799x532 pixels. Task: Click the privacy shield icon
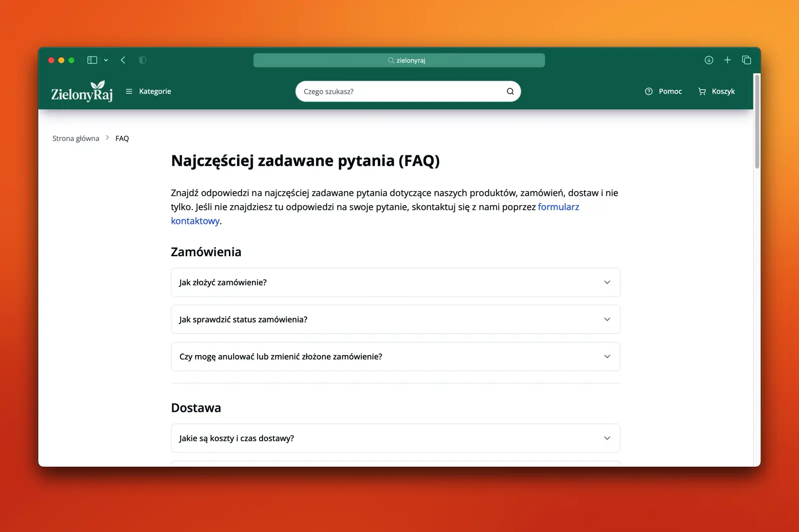click(x=143, y=60)
